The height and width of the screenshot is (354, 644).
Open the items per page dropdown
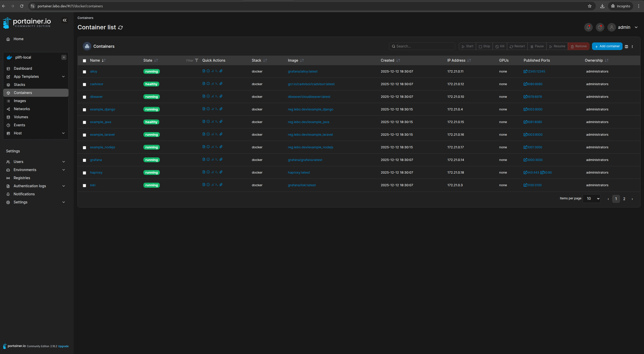click(591, 199)
